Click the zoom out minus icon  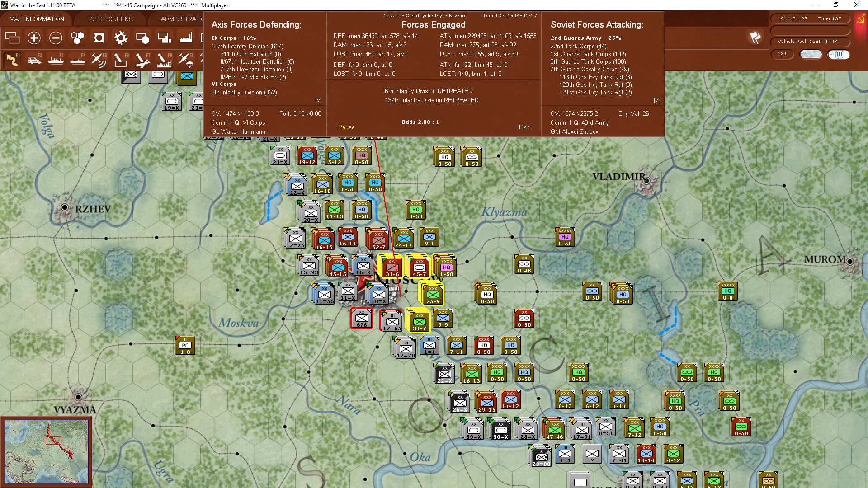(56, 38)
